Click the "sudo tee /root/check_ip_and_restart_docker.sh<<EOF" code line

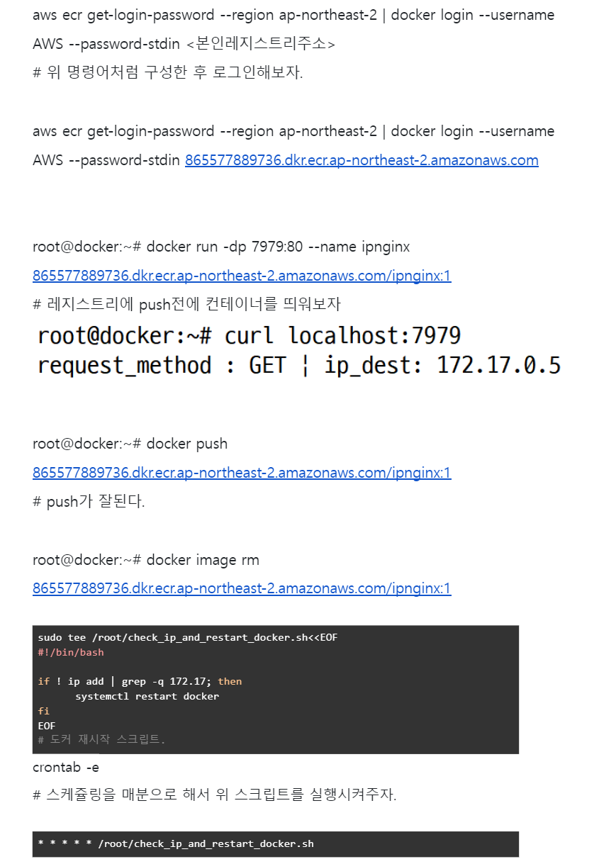188,638
